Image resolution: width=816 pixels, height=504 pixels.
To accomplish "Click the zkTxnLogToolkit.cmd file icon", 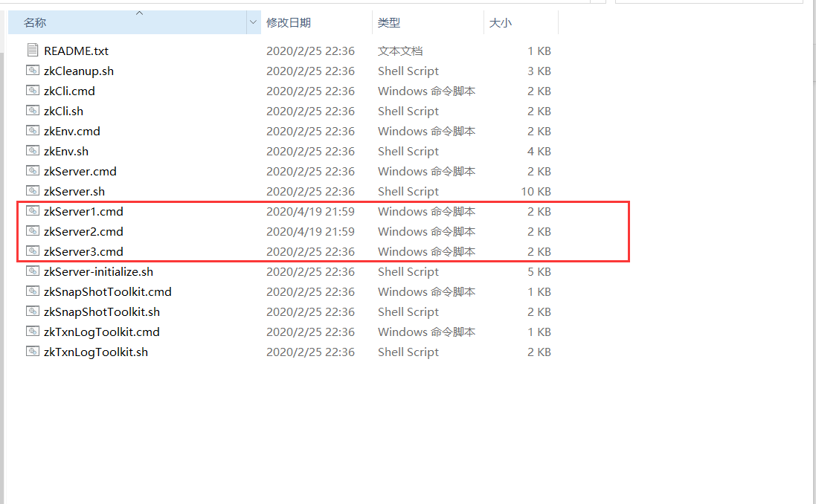I will 32,332.
